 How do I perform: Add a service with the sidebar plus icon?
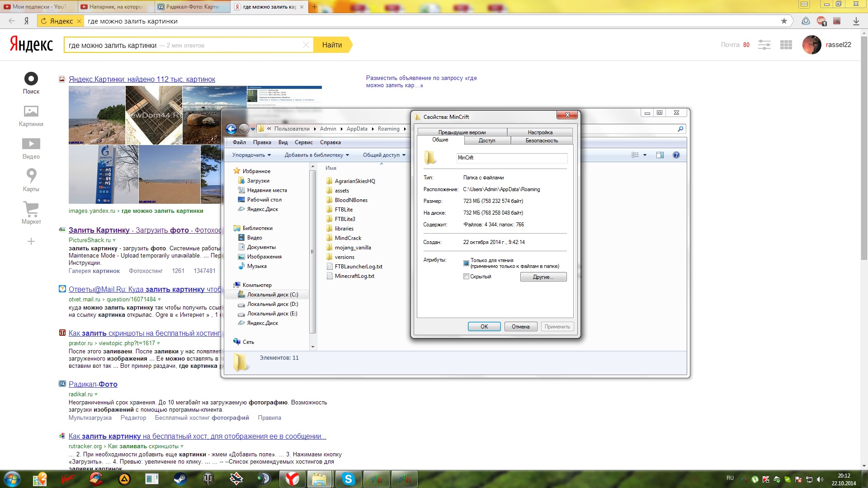[x=31, y=241]
